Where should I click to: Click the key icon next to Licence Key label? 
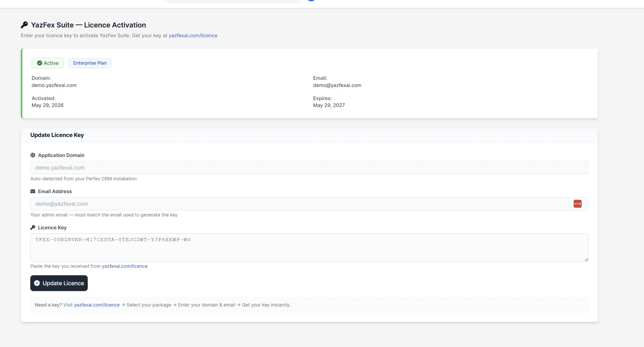pos(33,227)
